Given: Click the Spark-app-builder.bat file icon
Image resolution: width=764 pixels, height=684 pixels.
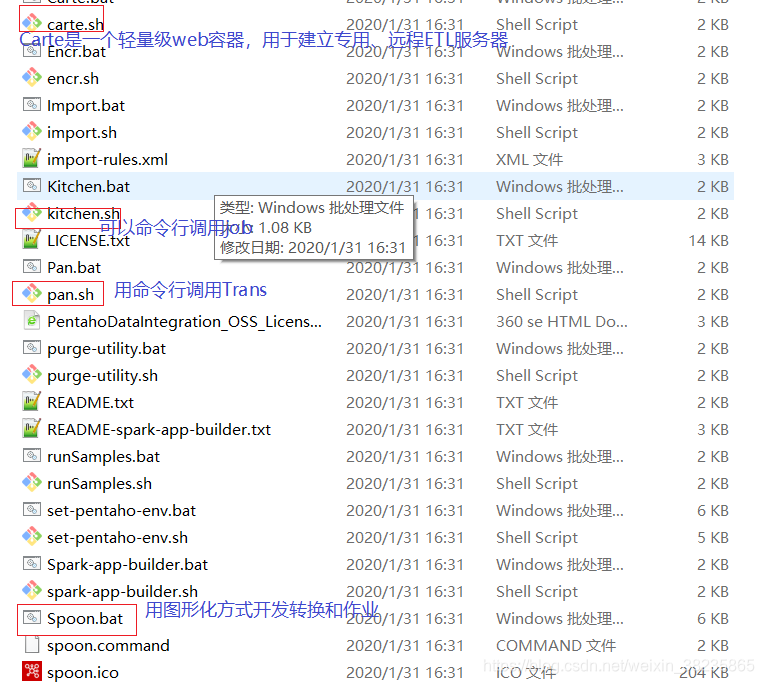Looking at the screenshot, I should coord(32,563).
